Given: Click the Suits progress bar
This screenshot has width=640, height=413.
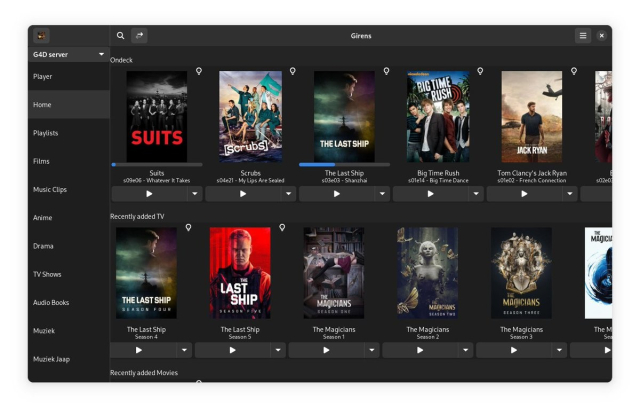Looking at the screenshot, I should point(157,164).
